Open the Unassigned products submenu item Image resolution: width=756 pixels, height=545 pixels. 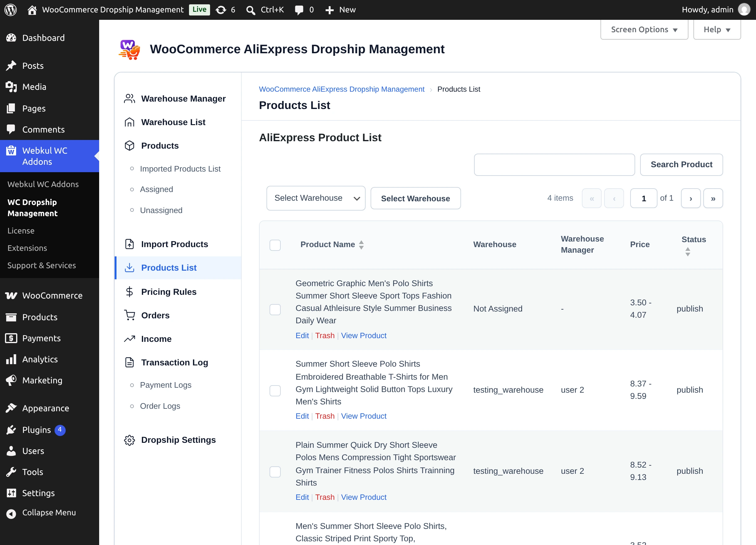(161, 210)
